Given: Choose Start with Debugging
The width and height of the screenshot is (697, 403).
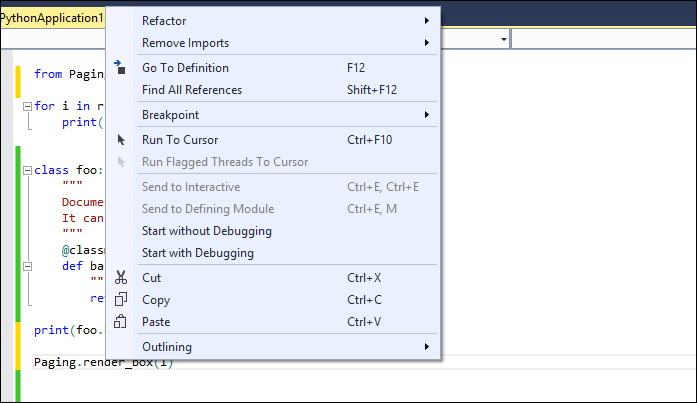Looking at the screenshot, I should 197,253.
